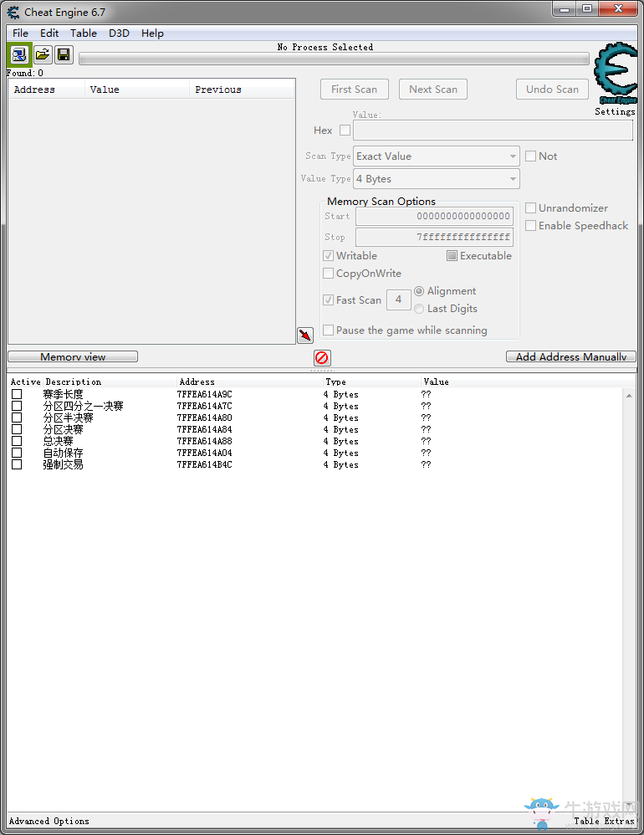Enable Speedhack checkbox
Viewport: 644px width, 835px height.
click(x=530, y=225)
